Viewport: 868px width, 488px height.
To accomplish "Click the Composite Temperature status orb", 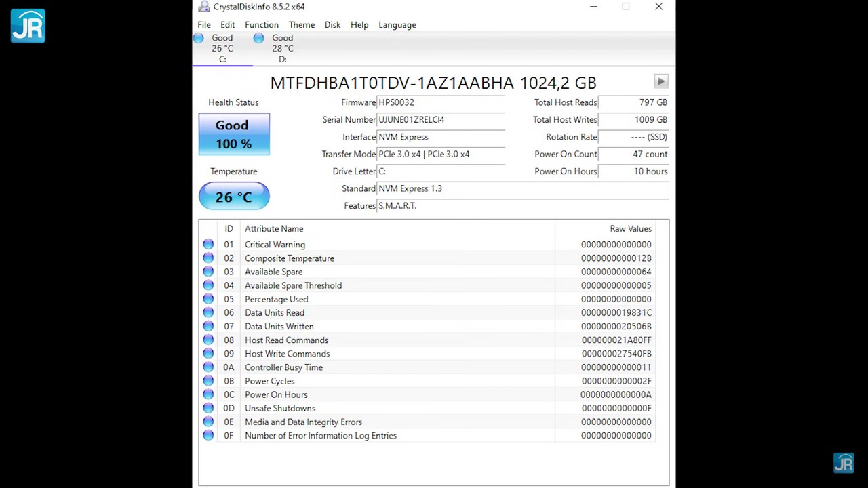I will [208, 258].
